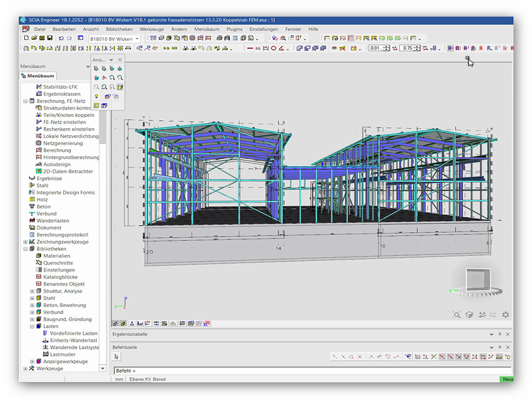
Task: Click the navigation cube in the viewport
Action: [477, 280]
